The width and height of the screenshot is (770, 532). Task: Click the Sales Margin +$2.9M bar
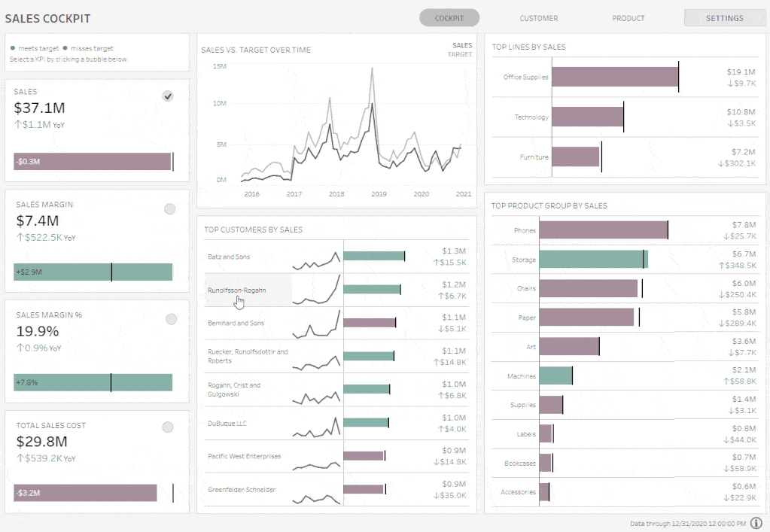click(x=92, y=272)
